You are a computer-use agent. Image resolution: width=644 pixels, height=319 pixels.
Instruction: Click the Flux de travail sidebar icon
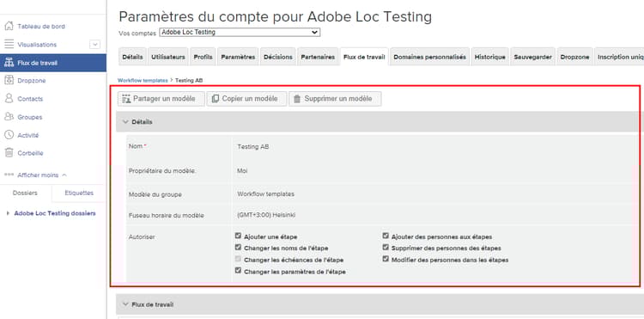pos(9,63)
